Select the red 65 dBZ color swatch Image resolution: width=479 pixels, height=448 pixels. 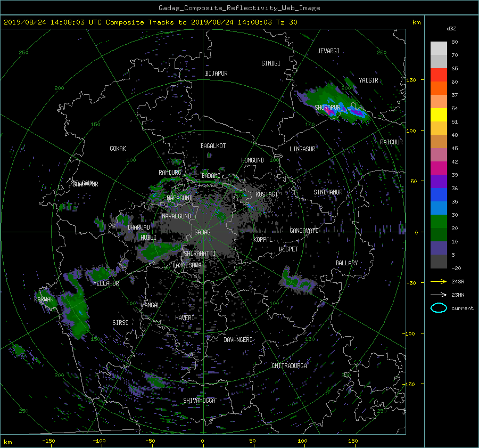click(x=439, y=75)
